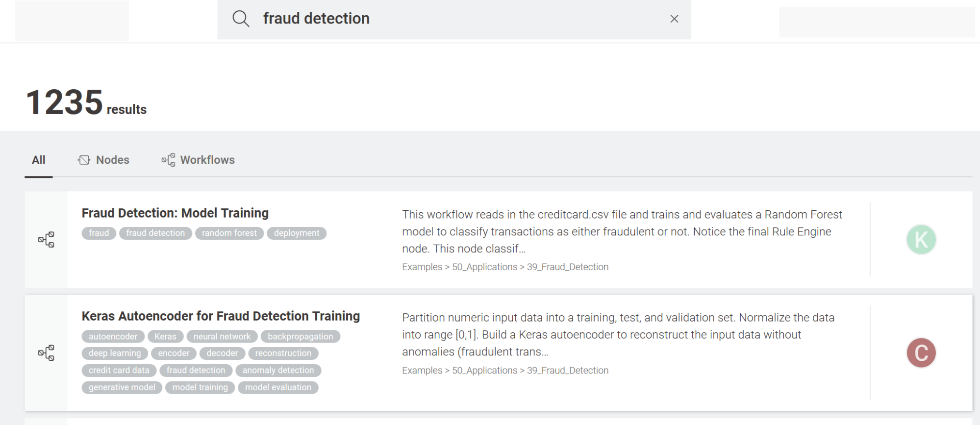
Task: Click the Keras Autoencoder result's Examples path
Action: click(x=505, y=371)
